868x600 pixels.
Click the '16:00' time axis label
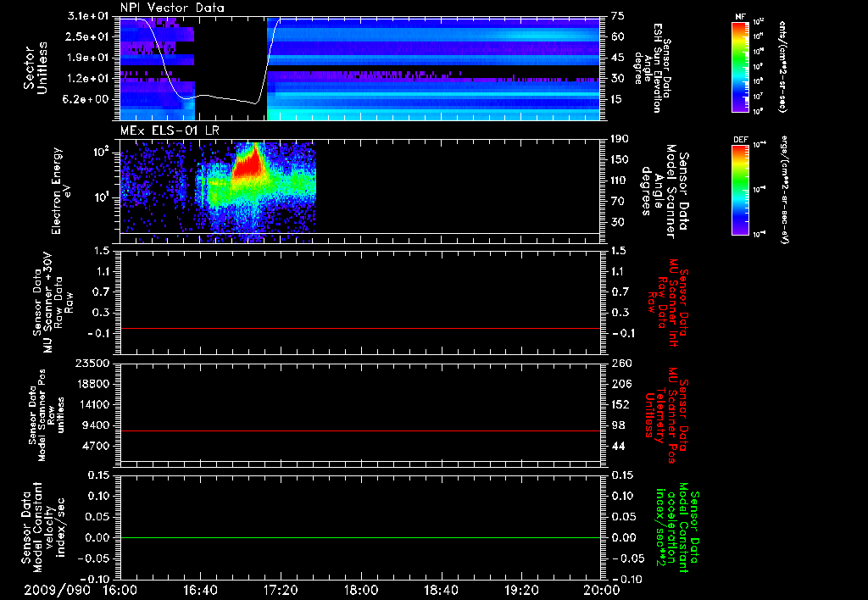(120, 590)
